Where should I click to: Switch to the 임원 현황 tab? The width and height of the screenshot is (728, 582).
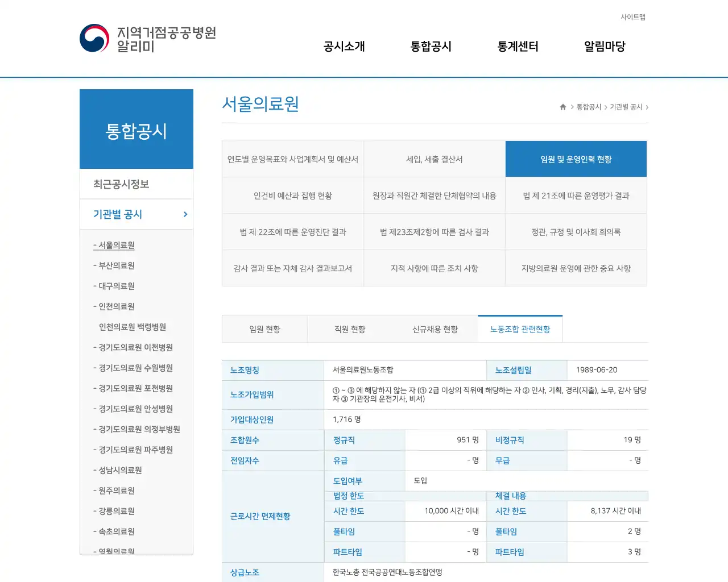pyautogui.click(x=264, y=329)
